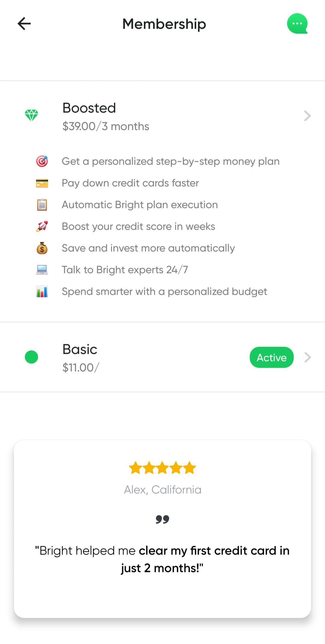The width and height of the screenshot is (325, 644).
Task: Tap the laptop icon for Bright experts
Action: pyautogui.click(x=42, y=270)
